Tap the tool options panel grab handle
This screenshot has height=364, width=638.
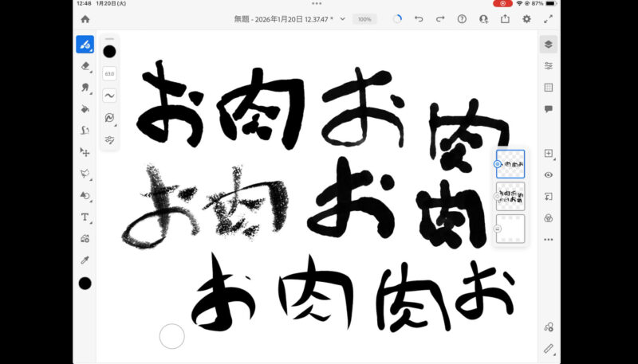[x=109, y=39]
